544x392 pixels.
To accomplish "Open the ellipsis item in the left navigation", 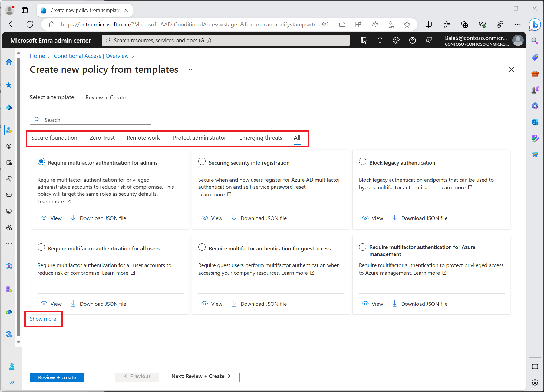I will click(x=9, y=243).
